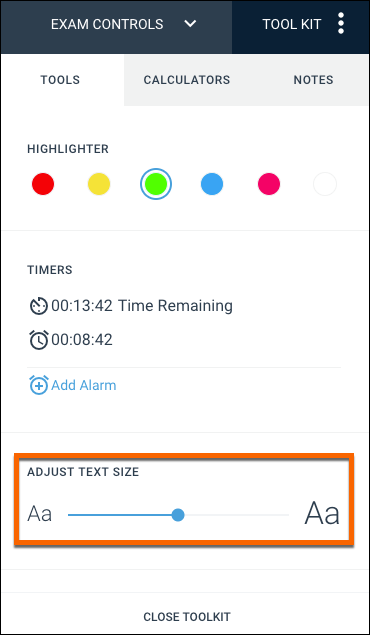Screen dimensions: 370x635
Task: Click the Time Remaining countdown icon
Action: 39,306
